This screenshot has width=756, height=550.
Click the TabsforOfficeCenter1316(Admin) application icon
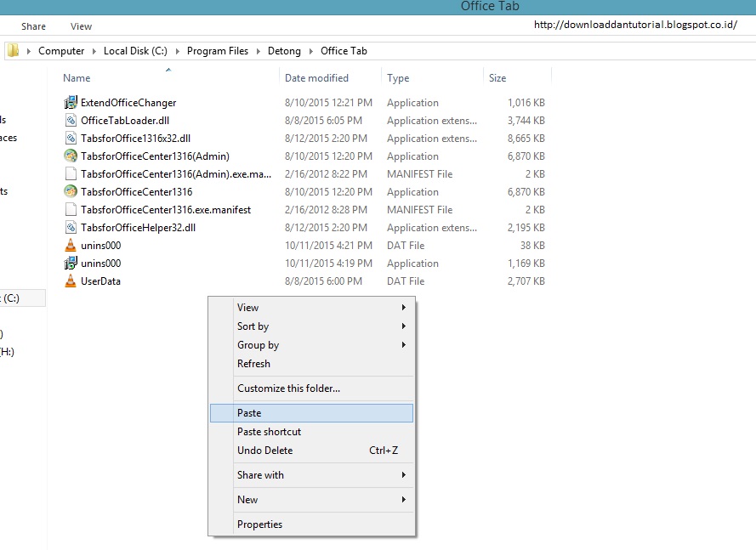pos(71,156)
